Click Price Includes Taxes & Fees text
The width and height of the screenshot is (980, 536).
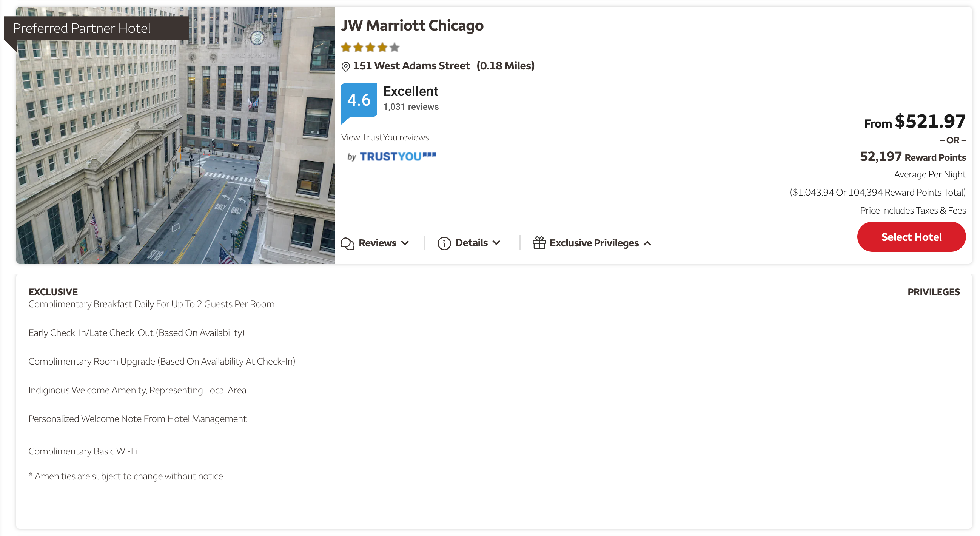tap(913, 210)
